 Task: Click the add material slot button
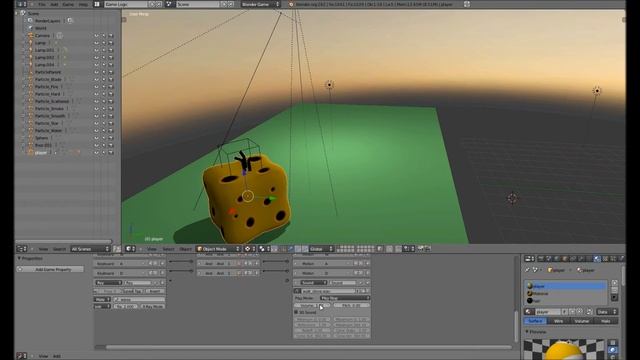coord(615,283)
